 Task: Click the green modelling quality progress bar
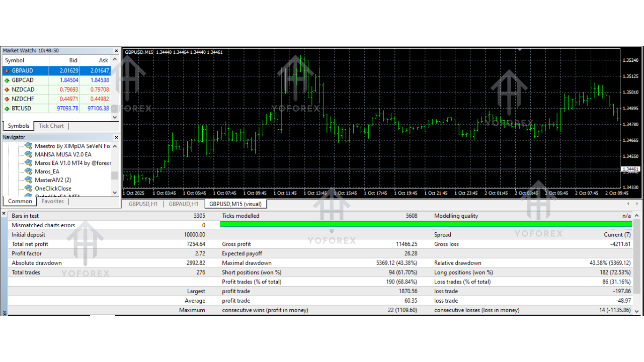(x=426, y=224)
